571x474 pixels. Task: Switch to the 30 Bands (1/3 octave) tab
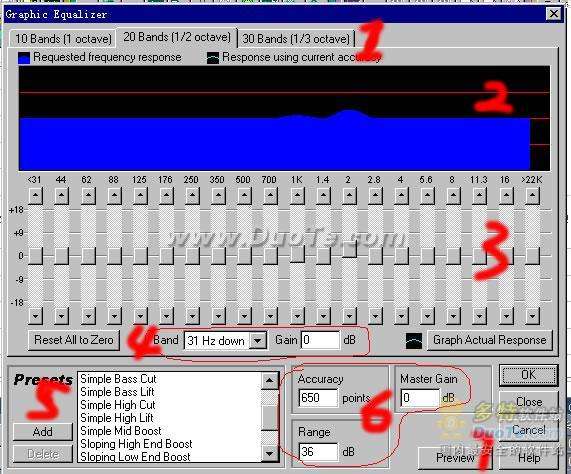click(296, 39)
